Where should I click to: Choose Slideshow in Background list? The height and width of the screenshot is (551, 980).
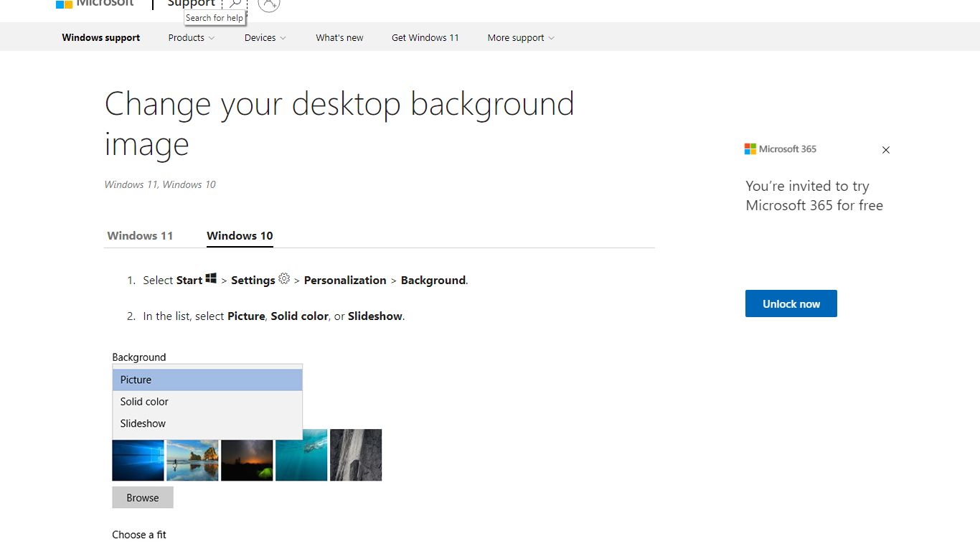pos(207,423)
